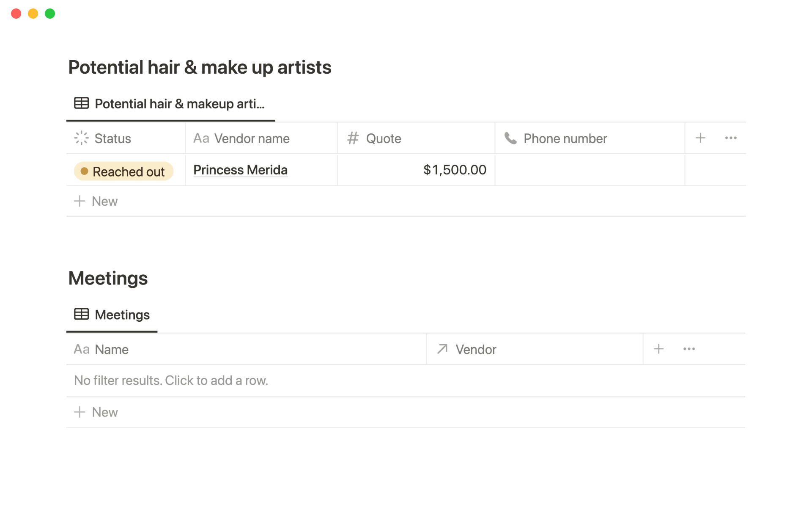Viewport: 812px width, 508px height.
Task: Open the Reached out status dropdown
Action: (123, 171)
